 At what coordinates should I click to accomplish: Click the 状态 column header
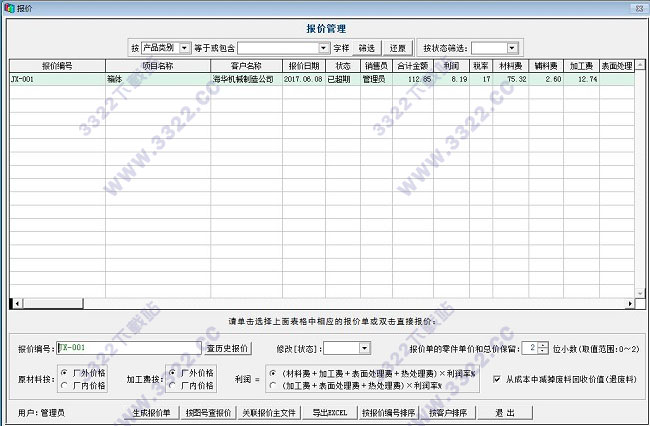tap(343, 66)
